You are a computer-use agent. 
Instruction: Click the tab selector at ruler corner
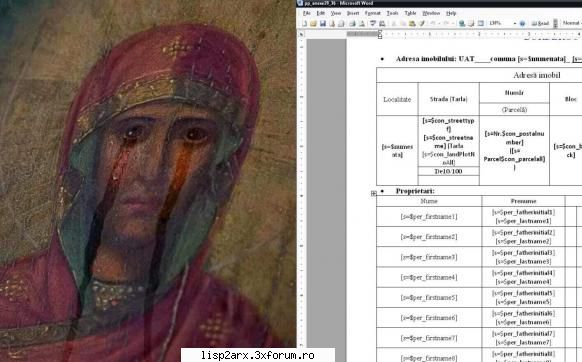point(301,34)
